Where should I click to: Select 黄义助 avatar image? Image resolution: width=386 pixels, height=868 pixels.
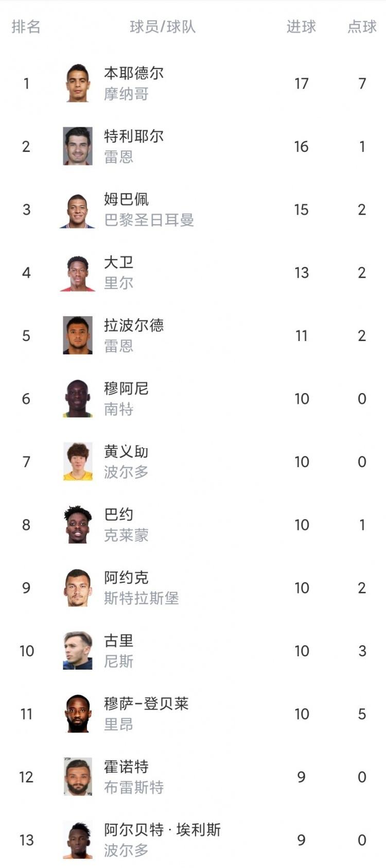(78, 462)
